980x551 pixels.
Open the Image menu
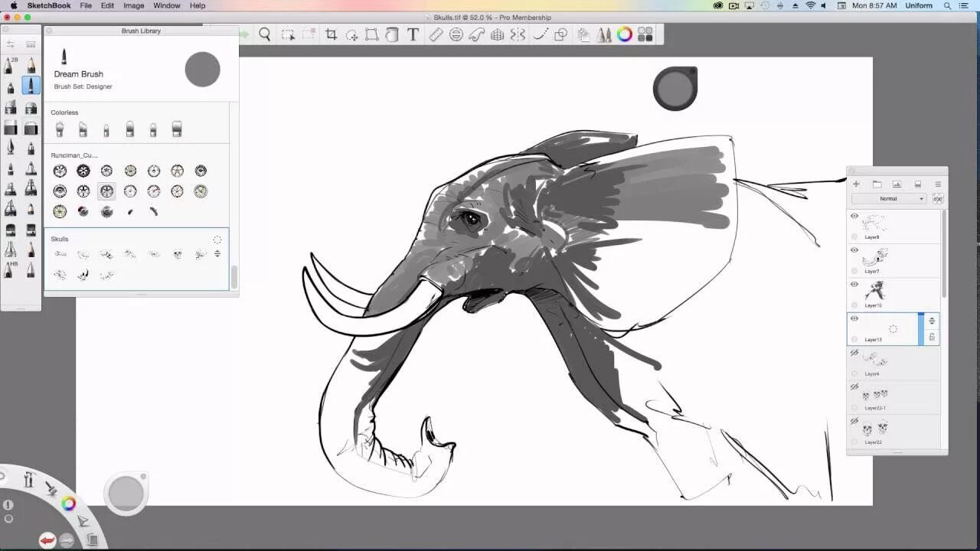pos(134,5)
